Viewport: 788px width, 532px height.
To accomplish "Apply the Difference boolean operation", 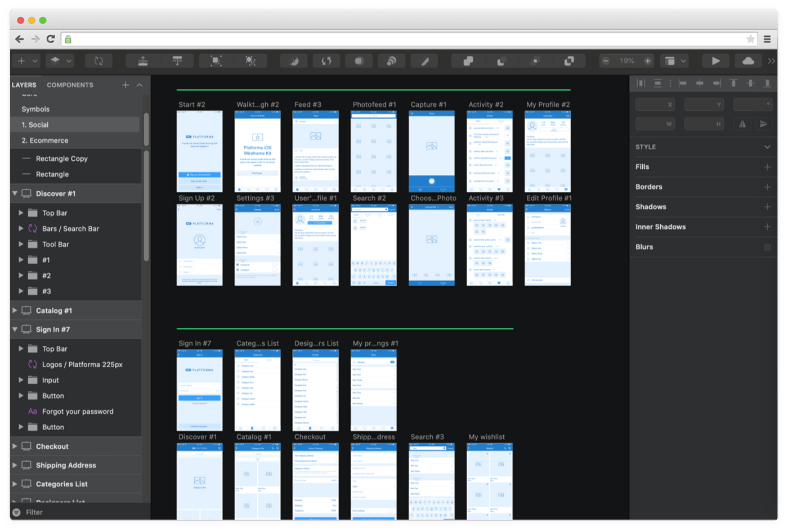I will (569, 61).
